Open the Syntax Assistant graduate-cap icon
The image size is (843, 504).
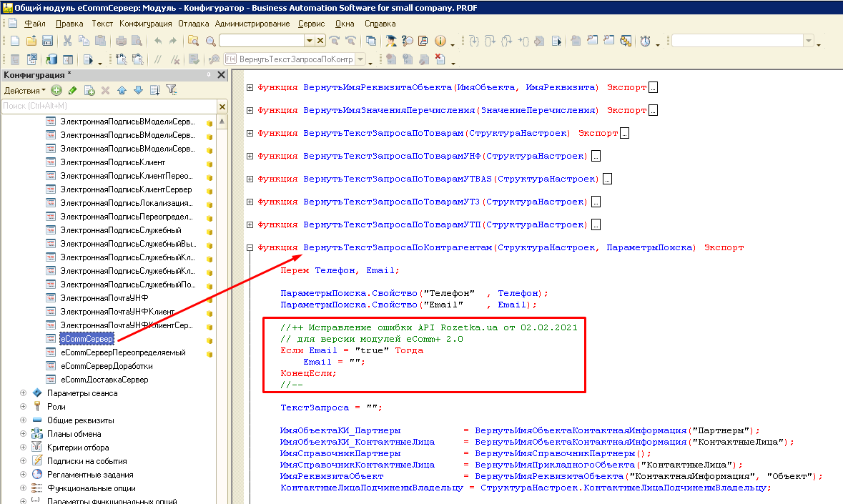(x=391, y=41)
